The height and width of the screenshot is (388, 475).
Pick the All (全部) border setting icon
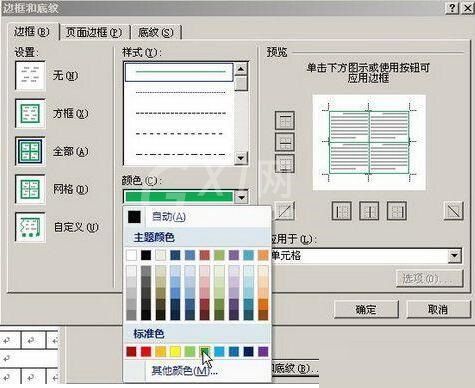30,151
